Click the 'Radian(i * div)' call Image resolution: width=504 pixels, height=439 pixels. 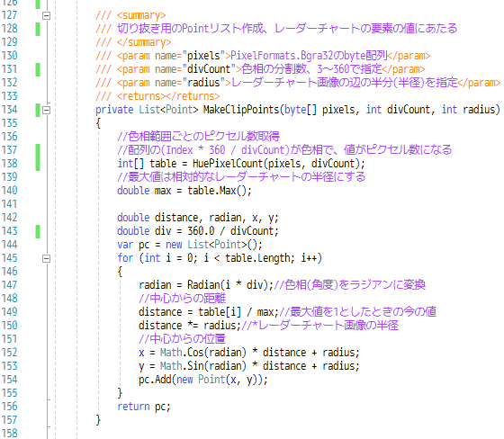pos(228,285)
